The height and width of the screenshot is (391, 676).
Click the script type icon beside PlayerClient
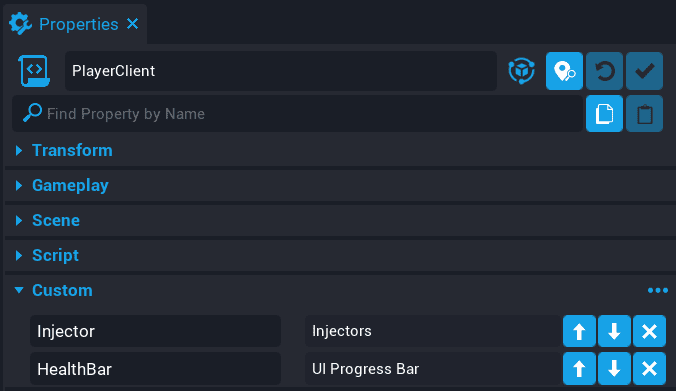(x=34, y=71)
